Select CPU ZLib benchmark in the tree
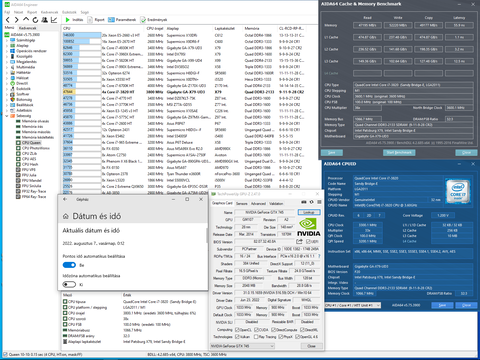480x360 pixels. [x=26, y=154]
